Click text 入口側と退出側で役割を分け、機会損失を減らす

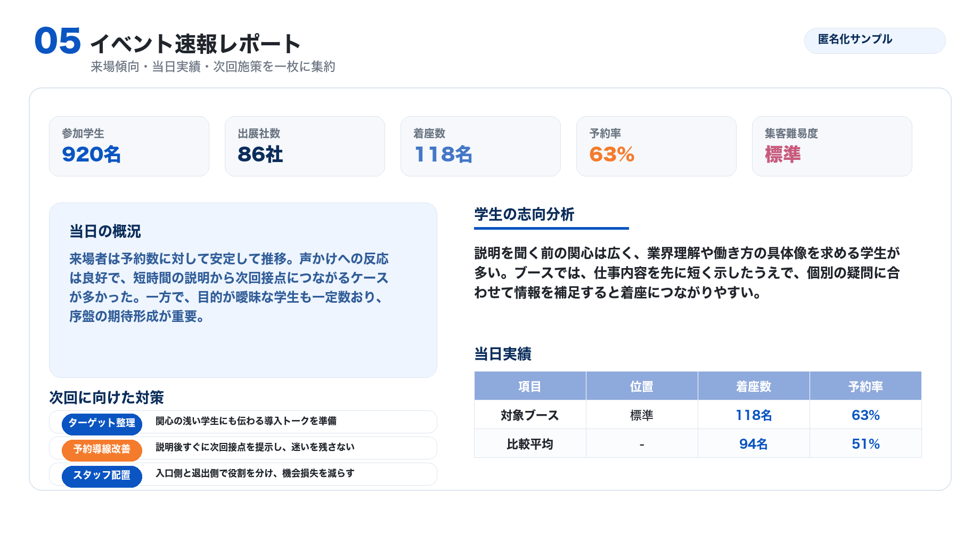(255, 473)
